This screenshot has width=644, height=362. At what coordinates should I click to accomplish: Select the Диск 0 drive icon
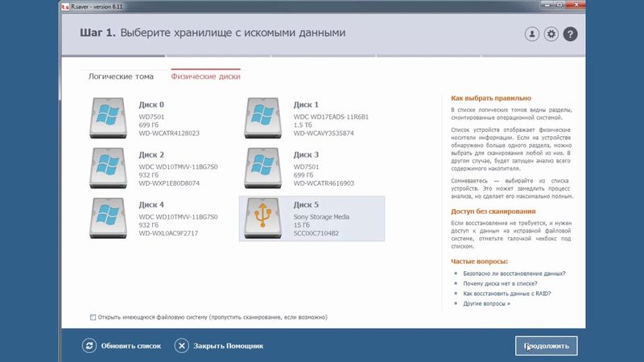click(109, 118)
